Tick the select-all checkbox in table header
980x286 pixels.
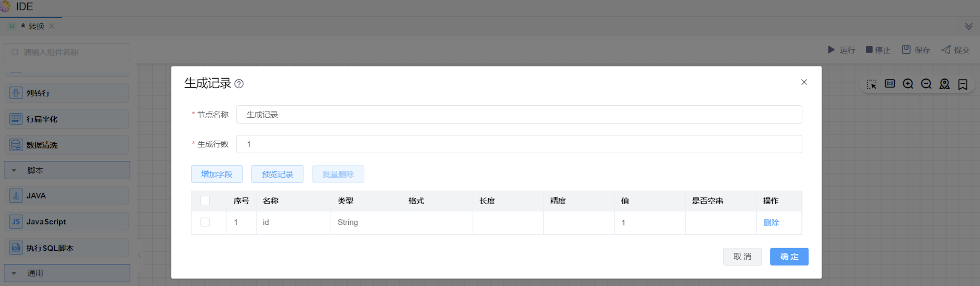pos(205,200)
